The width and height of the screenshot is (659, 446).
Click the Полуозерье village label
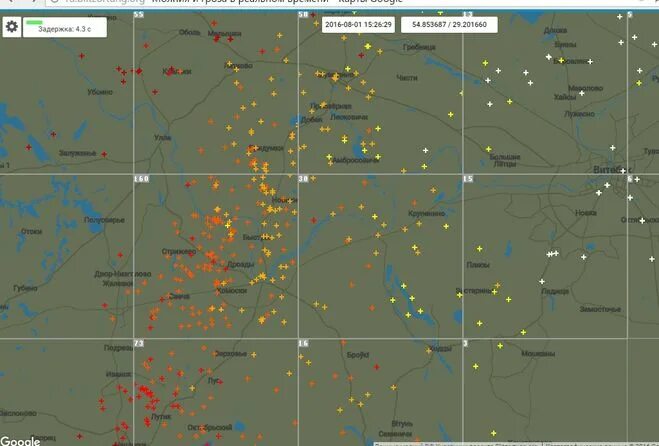coord(104,220)
